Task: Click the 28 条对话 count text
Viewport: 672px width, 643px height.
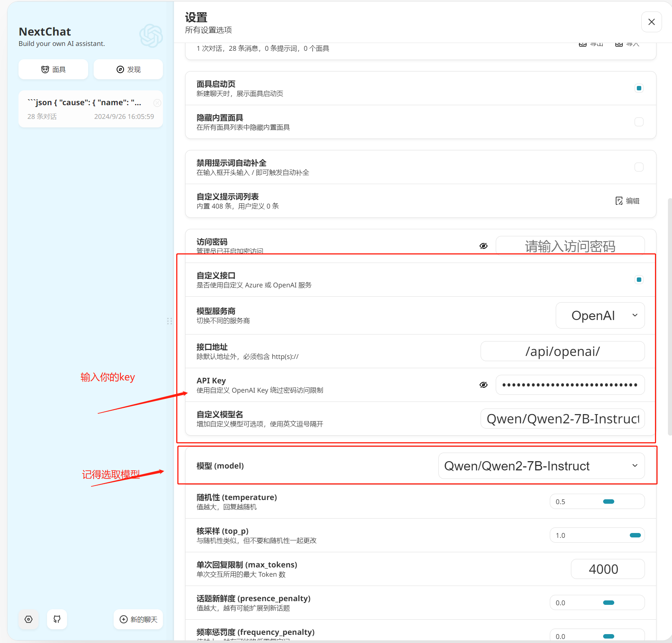Action: 42,116
